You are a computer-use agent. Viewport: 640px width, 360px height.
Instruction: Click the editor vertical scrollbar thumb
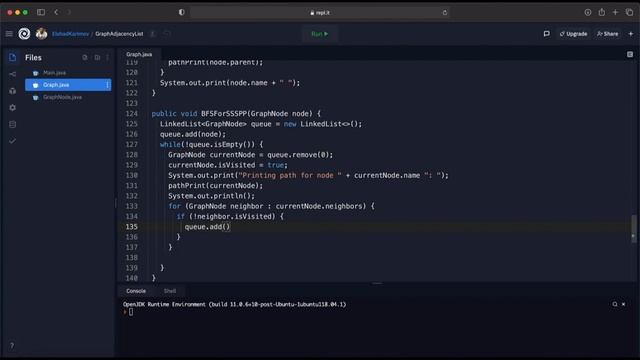click(633, 229)
